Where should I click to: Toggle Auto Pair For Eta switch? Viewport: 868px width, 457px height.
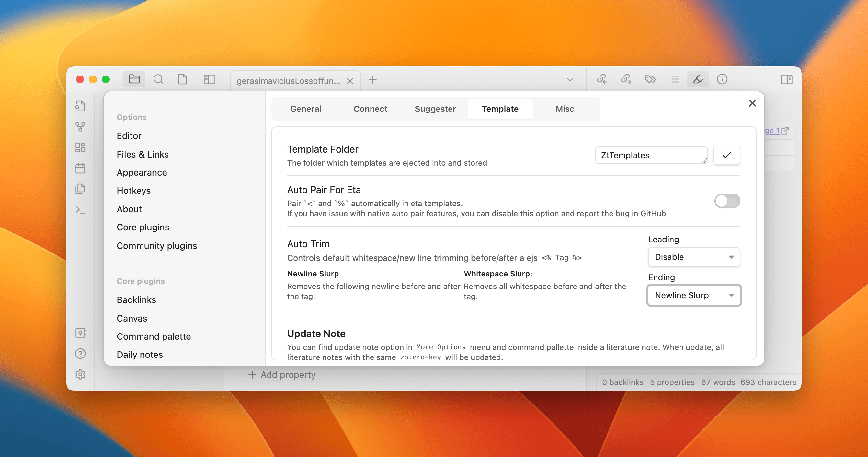(727, 200)
